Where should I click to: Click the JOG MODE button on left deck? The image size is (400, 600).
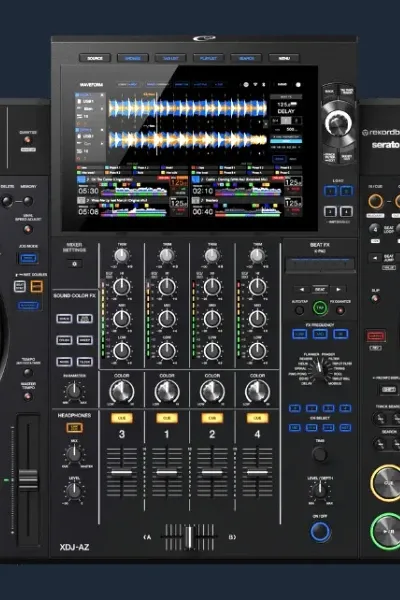[28, 258]
